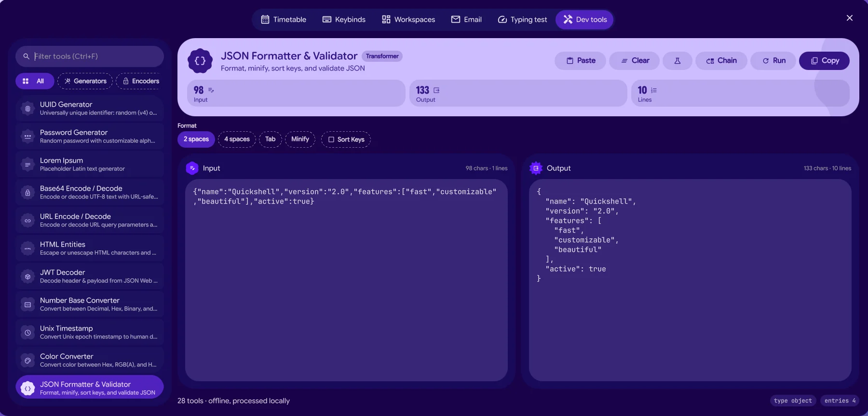Select Tab indentation format

[271, 139]
